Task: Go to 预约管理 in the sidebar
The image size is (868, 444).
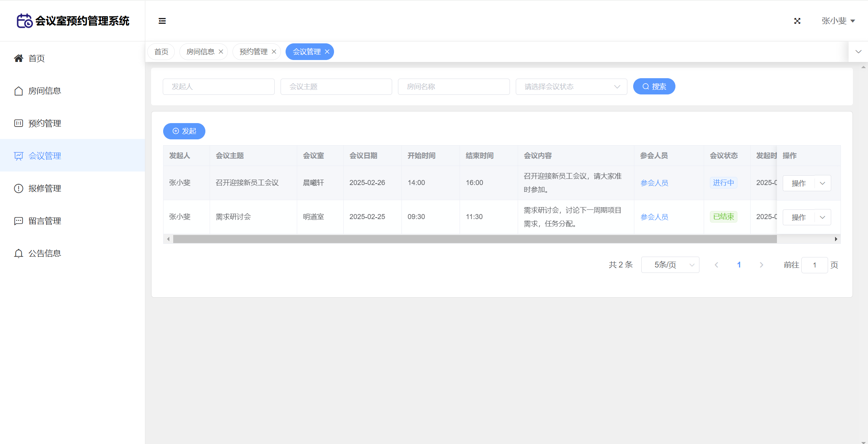Action: 44,123
